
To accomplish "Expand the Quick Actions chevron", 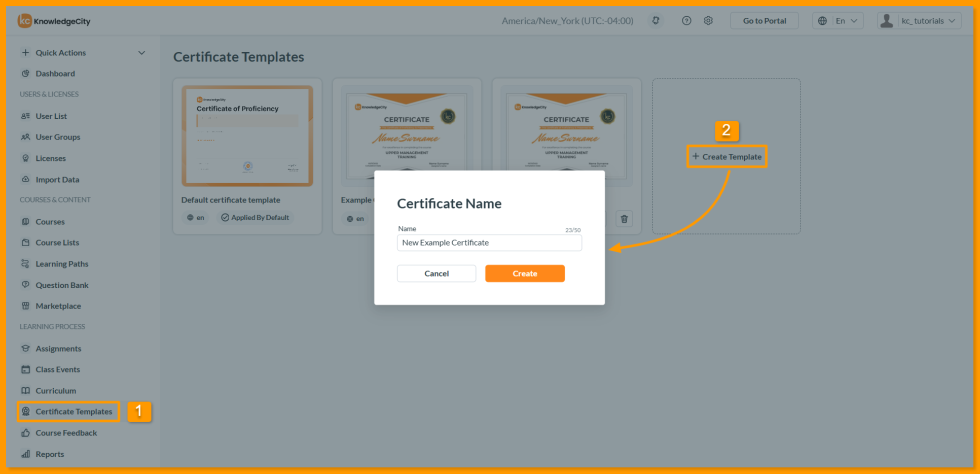I will click(141, 53).
